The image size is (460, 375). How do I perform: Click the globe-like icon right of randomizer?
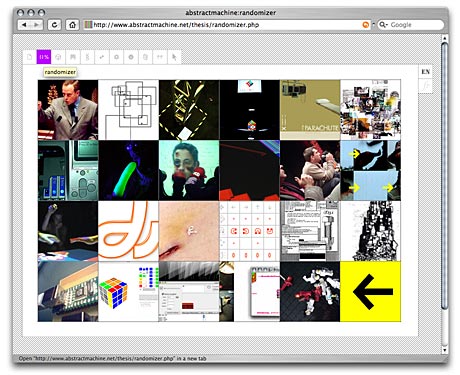coord(58,57)
